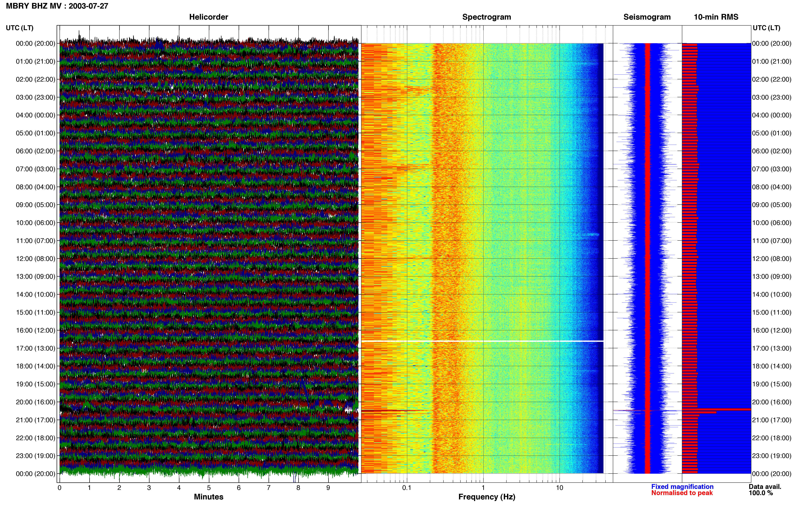Click the left time label '13:00 (09:00)'

click(x=36, y=277)
